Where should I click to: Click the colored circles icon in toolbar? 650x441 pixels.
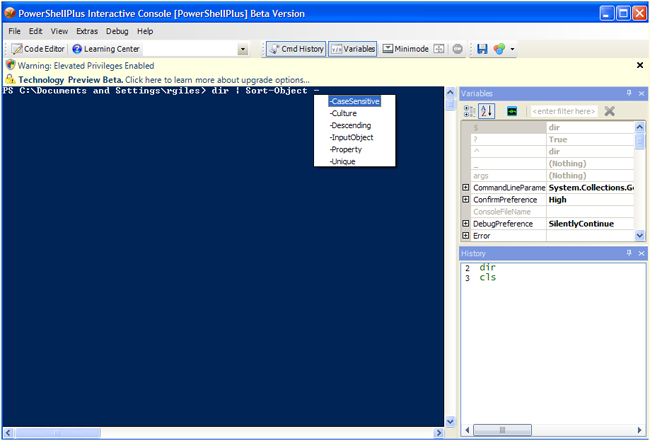point(499,49)
